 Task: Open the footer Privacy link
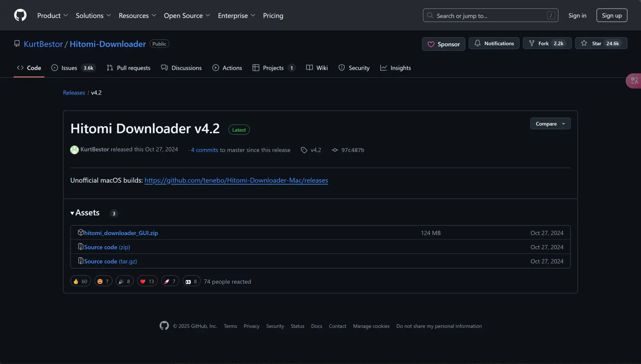pyautogui.click(x=252, y=326)
